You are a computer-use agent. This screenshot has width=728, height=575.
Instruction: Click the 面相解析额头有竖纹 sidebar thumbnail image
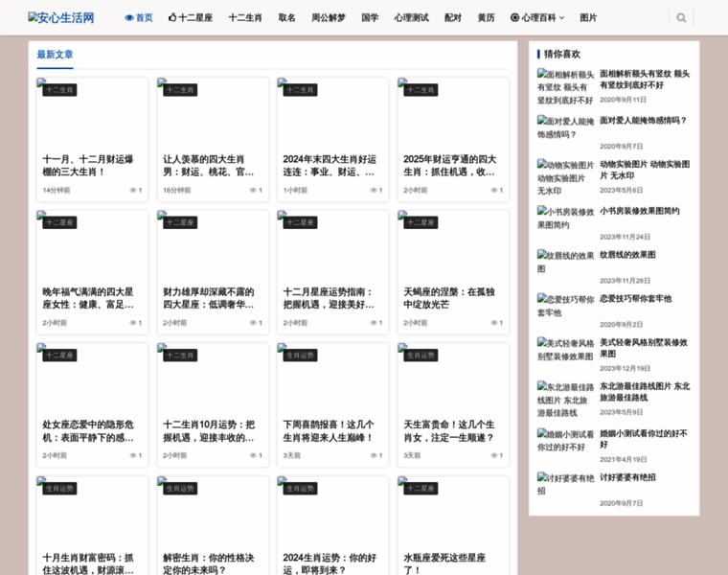click(x=565, y=86)
